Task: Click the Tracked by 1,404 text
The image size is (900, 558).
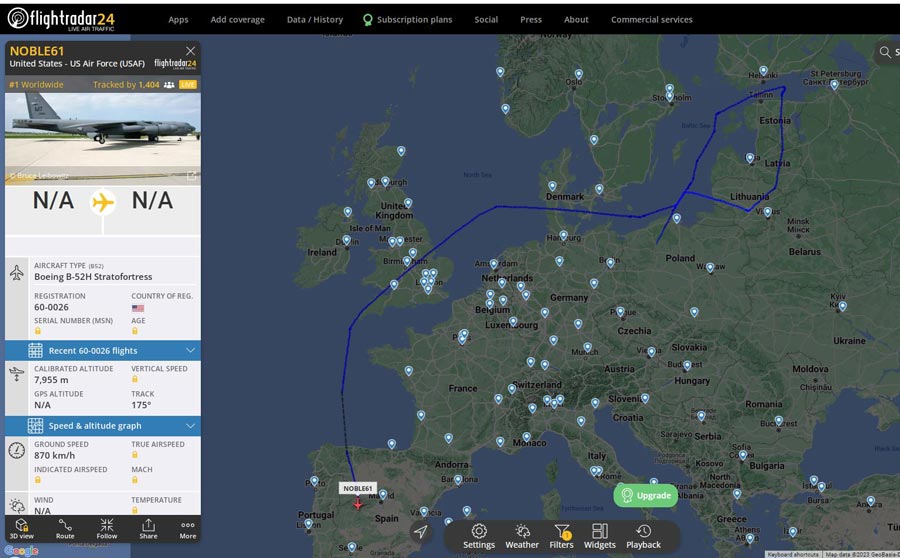Action: click(126, 84)
